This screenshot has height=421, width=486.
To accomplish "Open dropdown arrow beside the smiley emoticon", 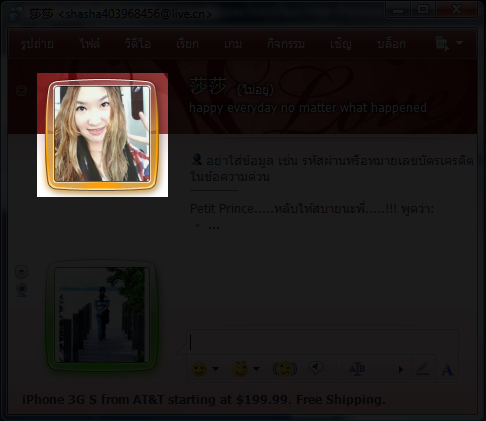I will click(x=216, y=369).
